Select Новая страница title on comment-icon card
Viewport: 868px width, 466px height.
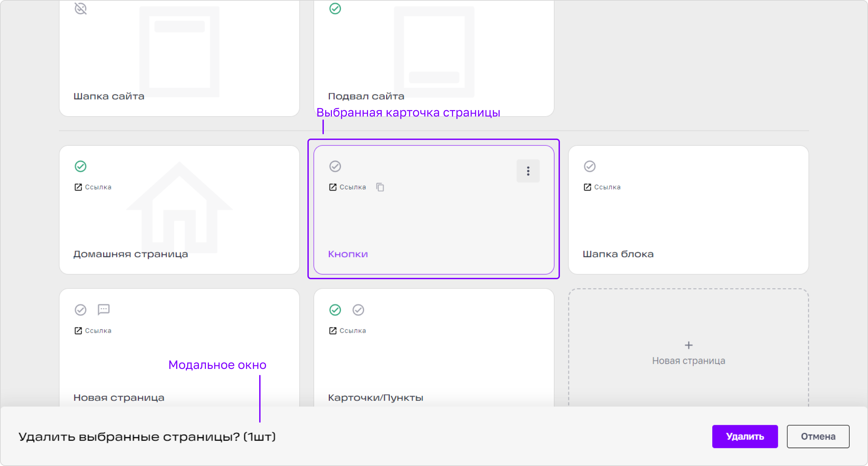tap(119, 398)
